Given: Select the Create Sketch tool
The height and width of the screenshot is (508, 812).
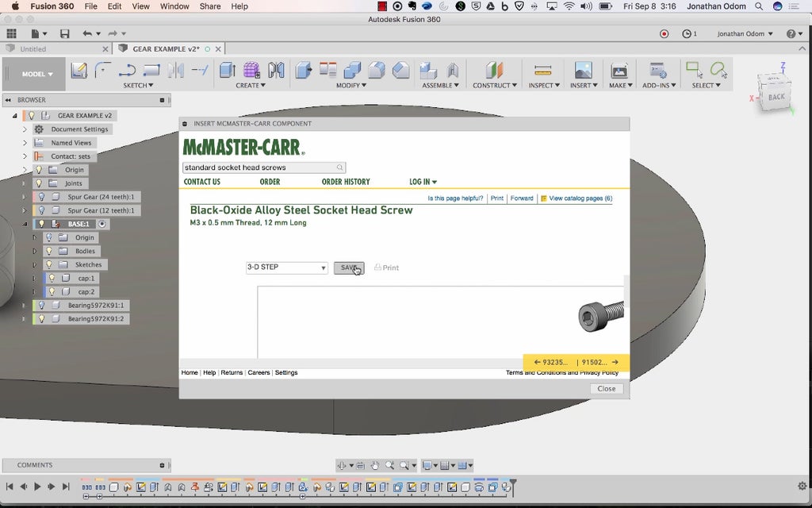Looking at the screenshot, I should [x=79, y=70].
